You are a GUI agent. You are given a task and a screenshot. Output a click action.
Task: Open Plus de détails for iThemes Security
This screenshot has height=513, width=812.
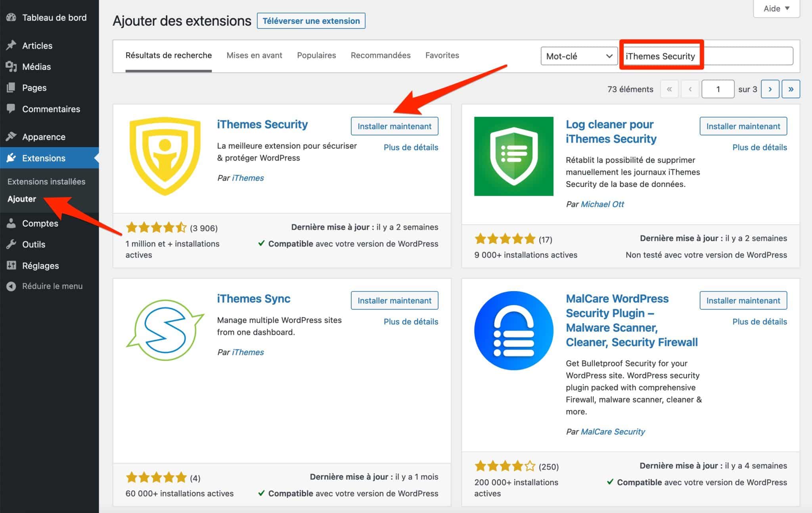[411, 147]
